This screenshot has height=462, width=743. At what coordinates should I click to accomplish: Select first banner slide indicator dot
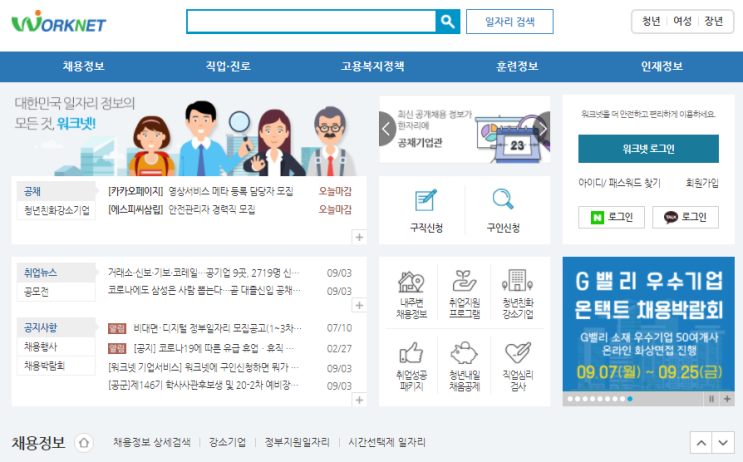(570, 399)
